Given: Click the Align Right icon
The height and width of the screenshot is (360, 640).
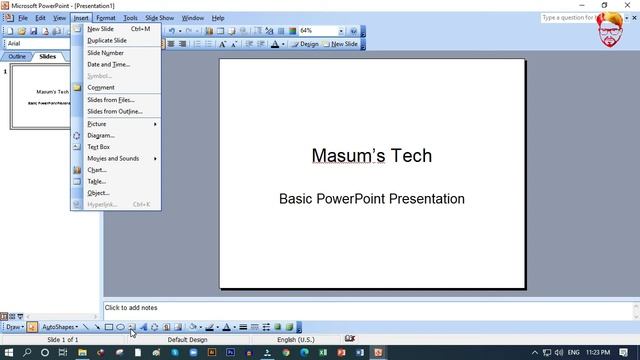Looking at the screenshot, I should pyautogui.click(x=182, y=44).
